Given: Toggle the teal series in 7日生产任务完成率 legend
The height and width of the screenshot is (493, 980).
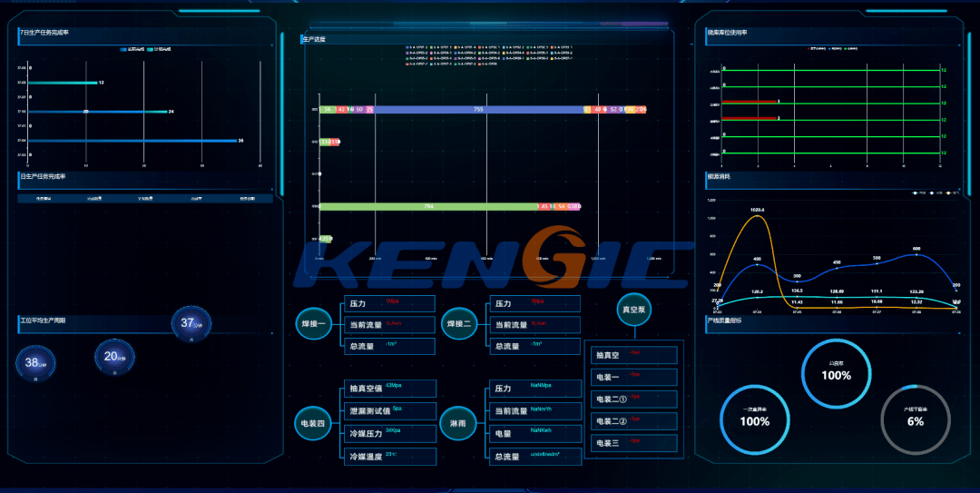Looking at the screenshot, I should 159,49.
